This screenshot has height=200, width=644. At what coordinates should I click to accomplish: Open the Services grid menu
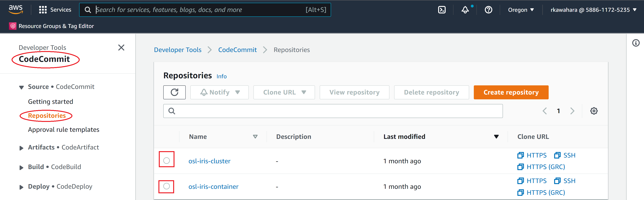click(43, 10)
